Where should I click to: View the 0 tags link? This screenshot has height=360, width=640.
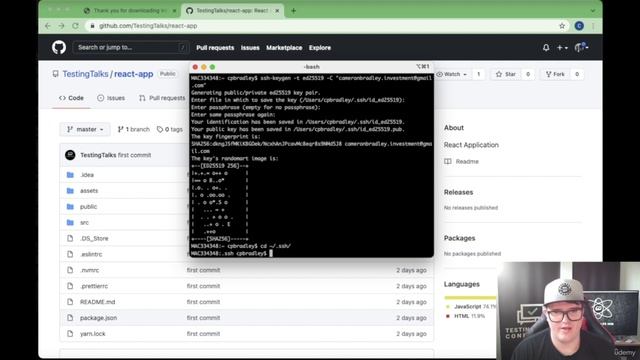(x=170, y=129)
